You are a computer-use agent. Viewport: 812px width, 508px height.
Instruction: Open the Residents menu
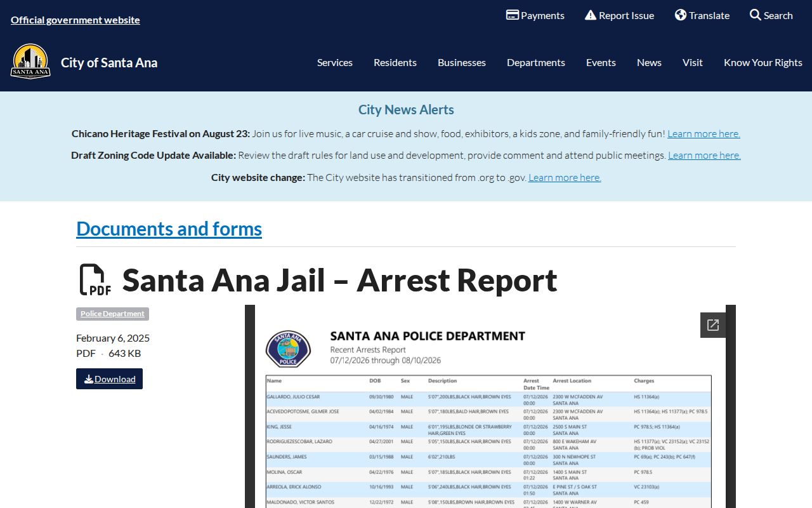coord(395,62)
